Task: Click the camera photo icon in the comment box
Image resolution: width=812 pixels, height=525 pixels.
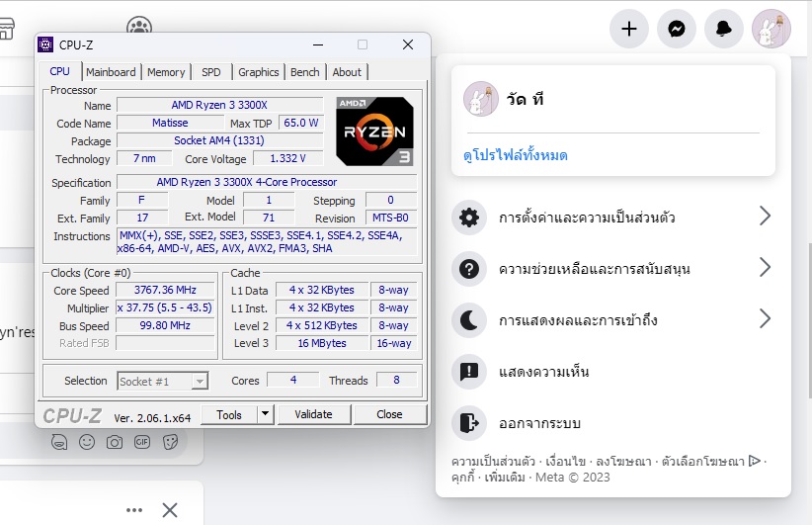Action: point(115,442)
